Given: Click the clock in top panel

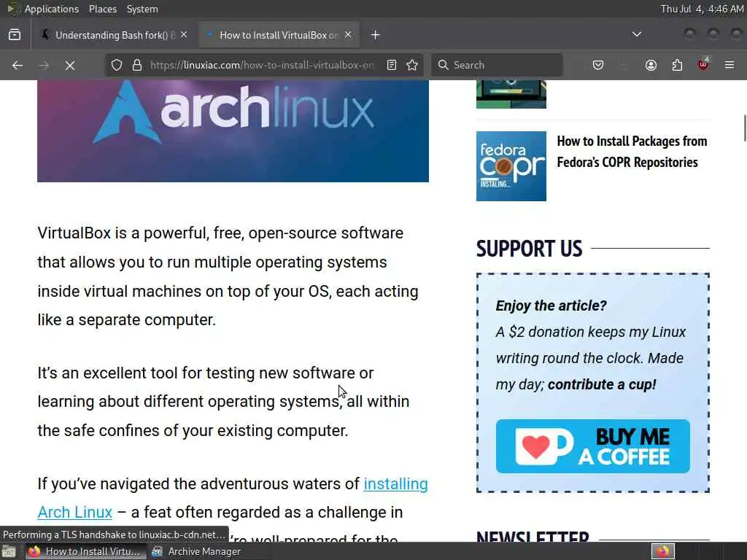Looking at the screenshot, I should pyautogui.click(x=702, y=9).
